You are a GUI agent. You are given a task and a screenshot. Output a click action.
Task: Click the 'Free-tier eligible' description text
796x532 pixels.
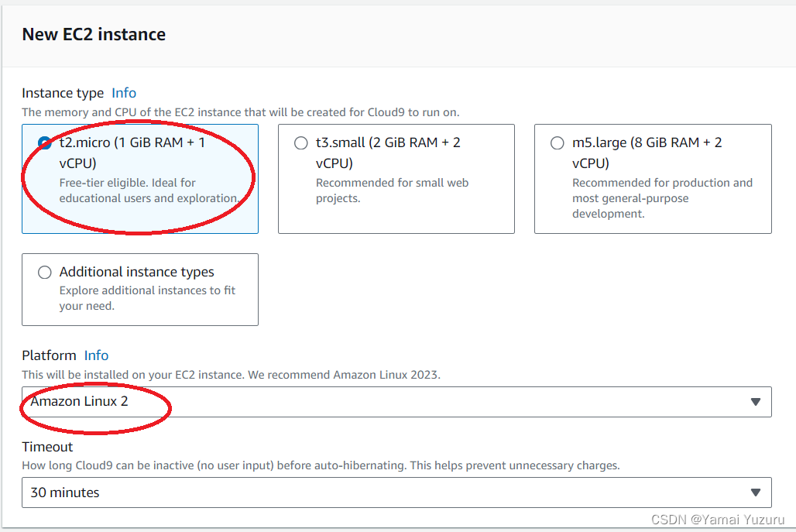coord(149,190)
